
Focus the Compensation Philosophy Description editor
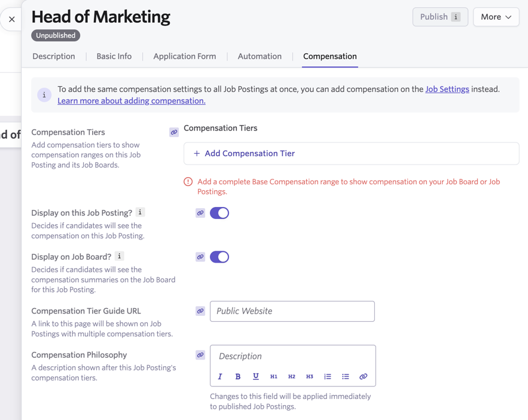(293, 357)
